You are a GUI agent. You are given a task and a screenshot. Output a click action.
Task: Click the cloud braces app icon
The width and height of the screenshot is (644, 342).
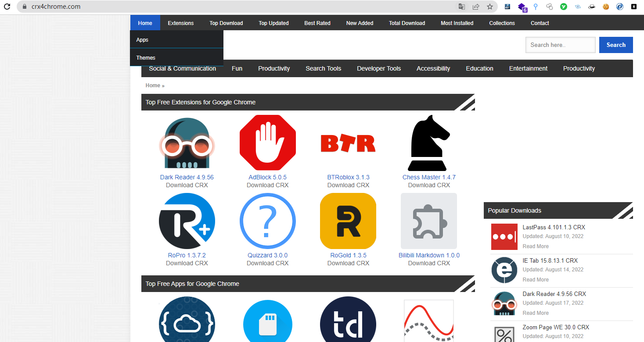click(187, 320)
